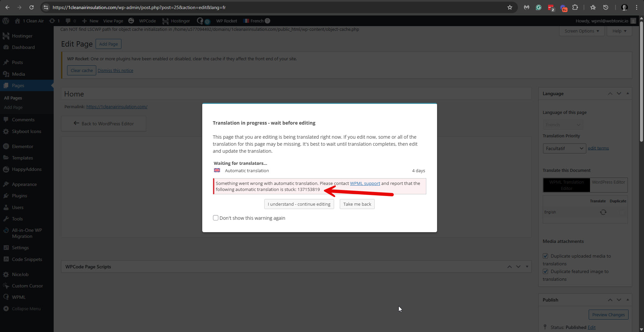This screenshot has width=644, height=332.
Task: Collapse the admin menu
Action: coord(27,309)
